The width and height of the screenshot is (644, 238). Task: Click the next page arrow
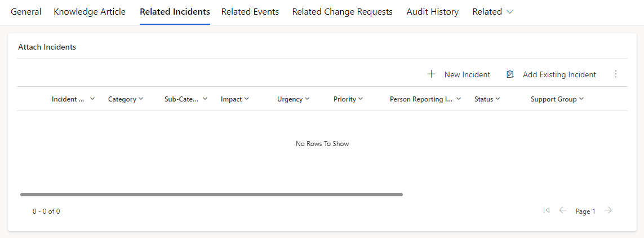click(x=609, y=210)
